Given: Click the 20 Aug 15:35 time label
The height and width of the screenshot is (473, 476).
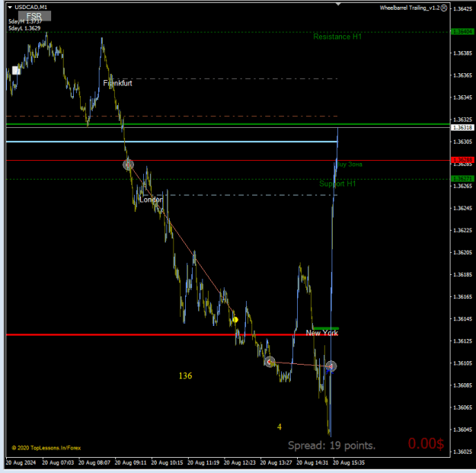Looking at the screenshot, I should [x=349, y=462].
